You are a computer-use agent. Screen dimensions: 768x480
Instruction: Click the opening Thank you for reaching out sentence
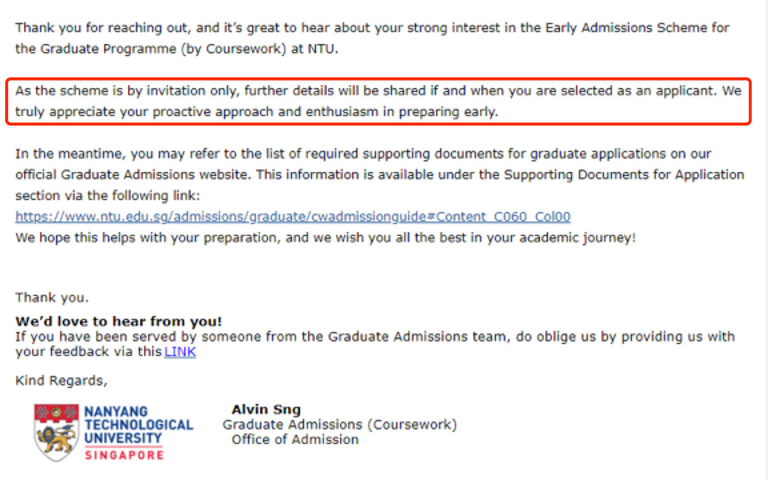(372, 38)
